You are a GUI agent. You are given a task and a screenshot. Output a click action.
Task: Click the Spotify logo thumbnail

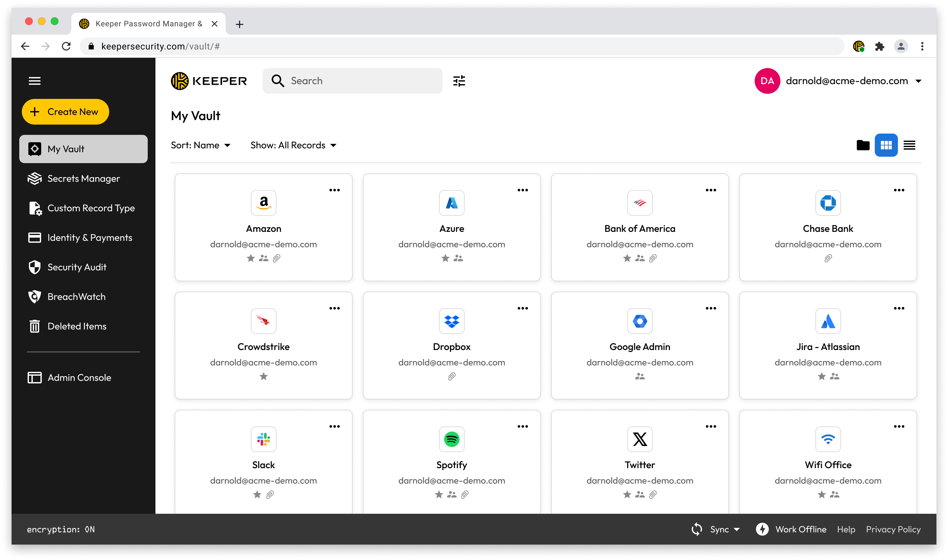[x=451, y=439]
